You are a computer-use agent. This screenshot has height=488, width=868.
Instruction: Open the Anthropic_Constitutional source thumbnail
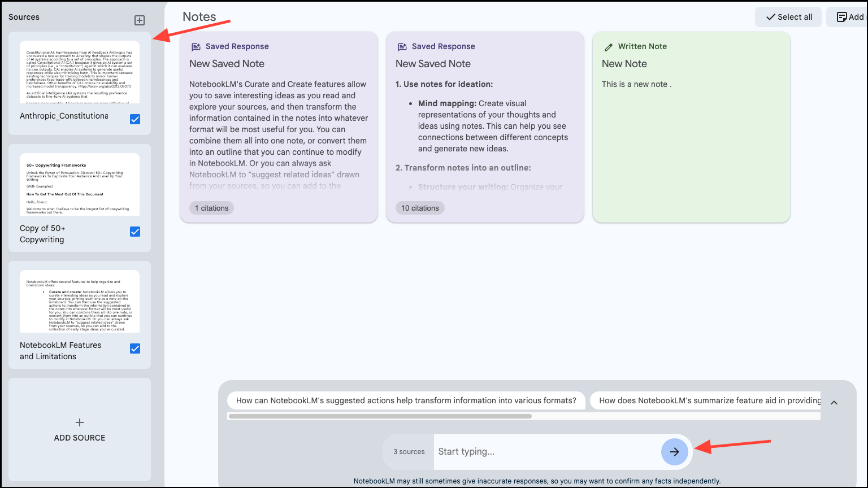pos(80,72)
